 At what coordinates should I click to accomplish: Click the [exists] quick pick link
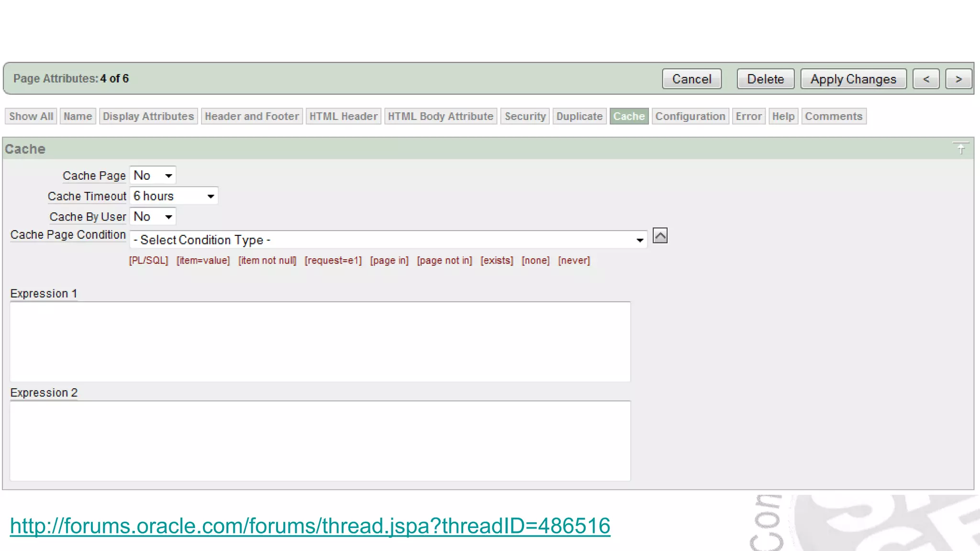tap(497, 261)
